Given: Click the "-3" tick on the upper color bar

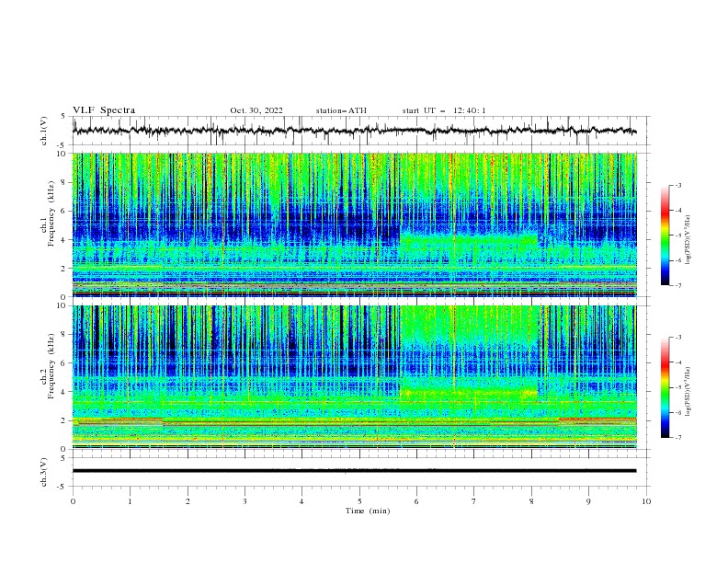Looking at the screenshot, I should coord(677,186).
